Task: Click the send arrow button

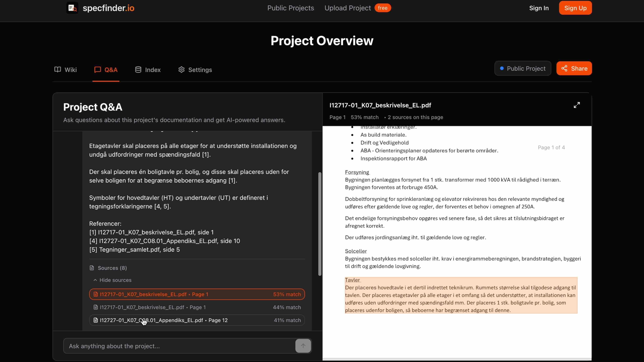Action: 303,346
